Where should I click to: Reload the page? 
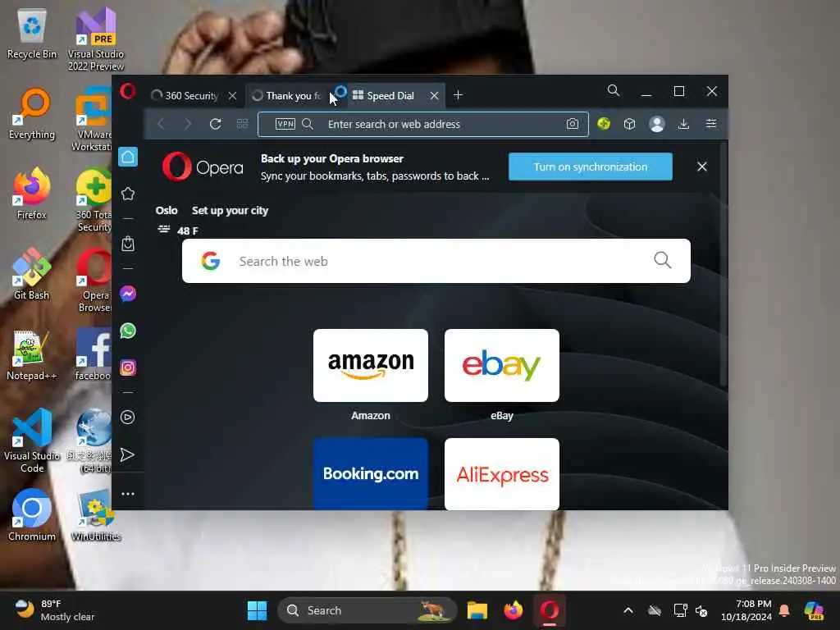coord(216,125)
